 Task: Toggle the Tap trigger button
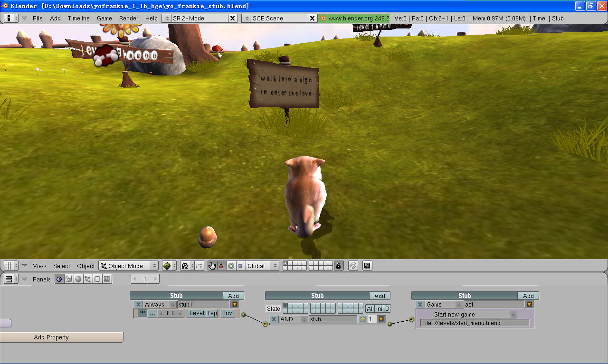tap(212, 313)
